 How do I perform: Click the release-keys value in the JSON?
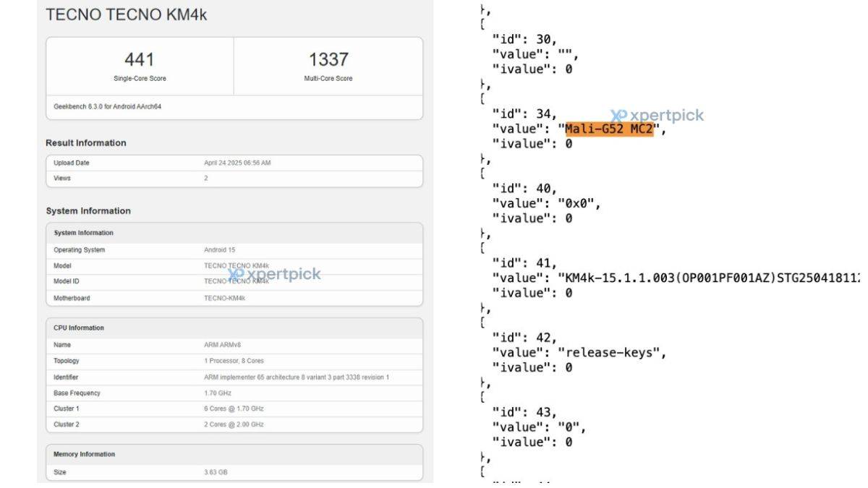pos(611,353)
